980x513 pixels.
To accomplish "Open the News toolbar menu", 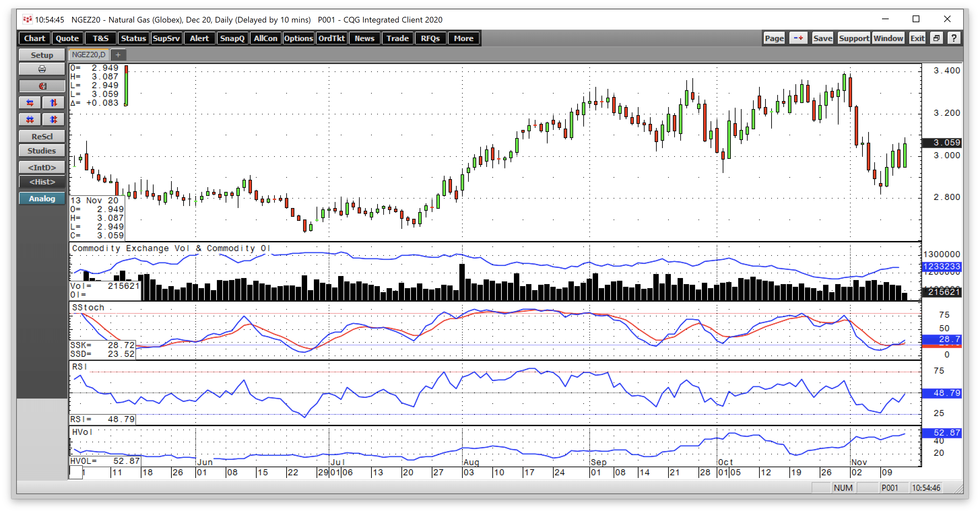I will [x=364, y=38].
